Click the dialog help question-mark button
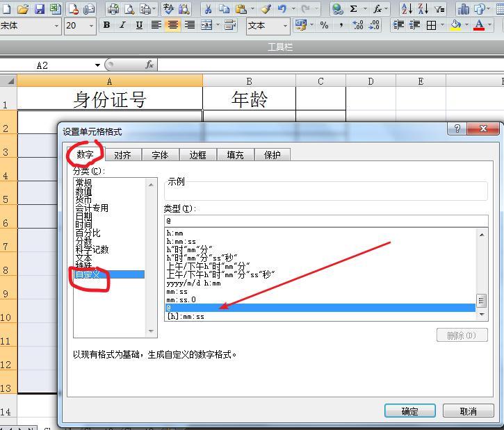This screenshot has height=430, width=504. point(457,129)
